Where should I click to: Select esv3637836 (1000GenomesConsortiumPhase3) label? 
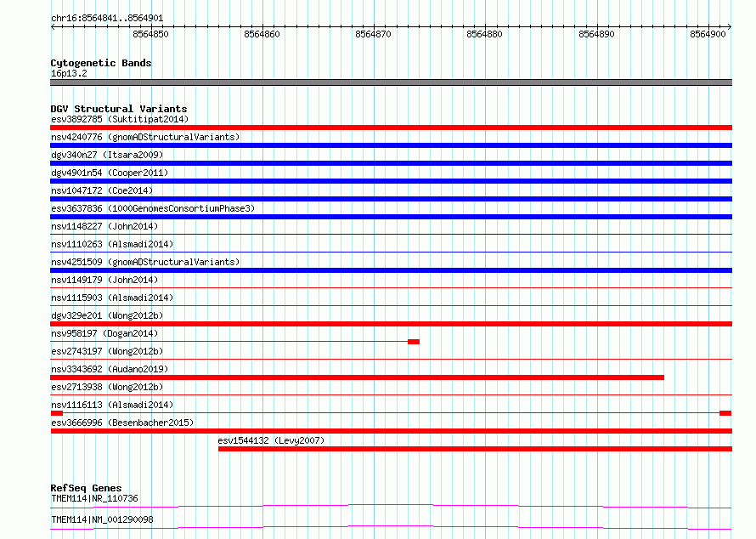coord(153,208)
